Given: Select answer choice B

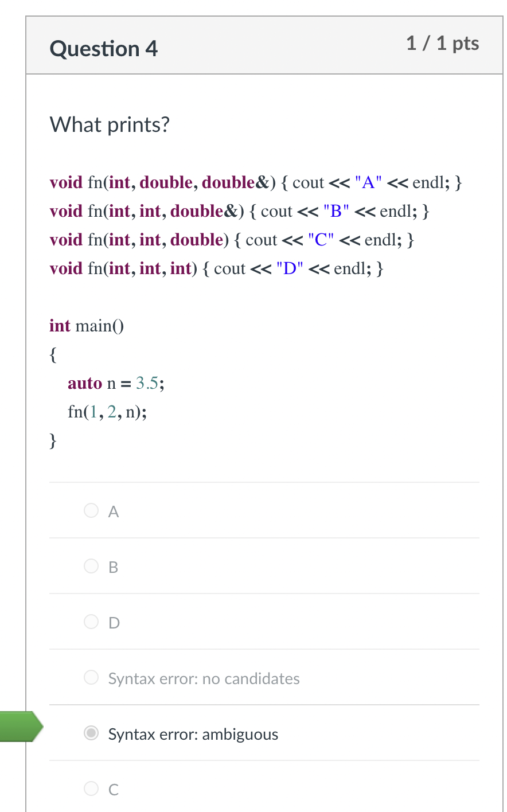Looking at the screenshot, I should (x=91, y=566).
